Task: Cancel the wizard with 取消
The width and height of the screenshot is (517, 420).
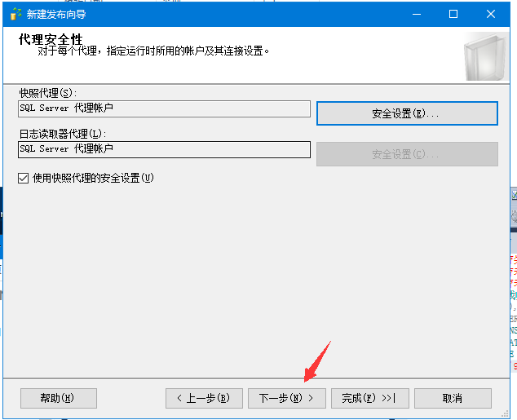Action: [453, 398]
